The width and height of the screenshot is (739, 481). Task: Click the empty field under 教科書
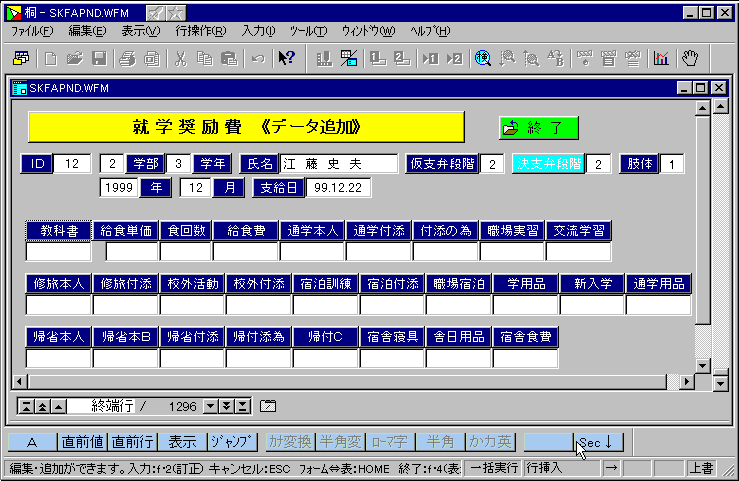pos(58,252)
